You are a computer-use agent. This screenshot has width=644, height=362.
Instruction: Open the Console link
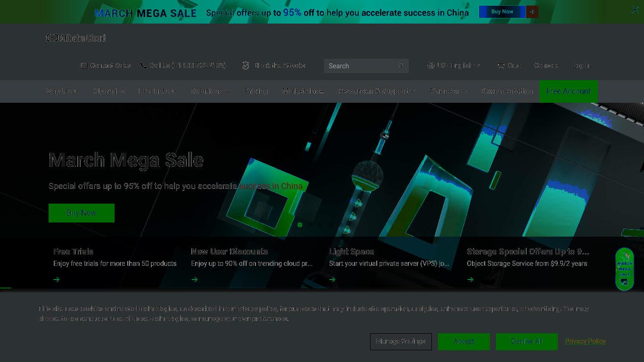[x=546, y=66]
